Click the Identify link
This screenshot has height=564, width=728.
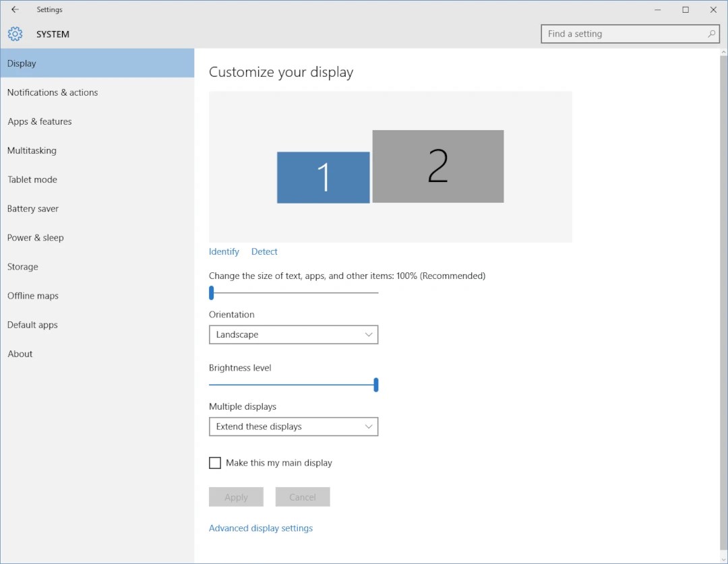[224, 251]
